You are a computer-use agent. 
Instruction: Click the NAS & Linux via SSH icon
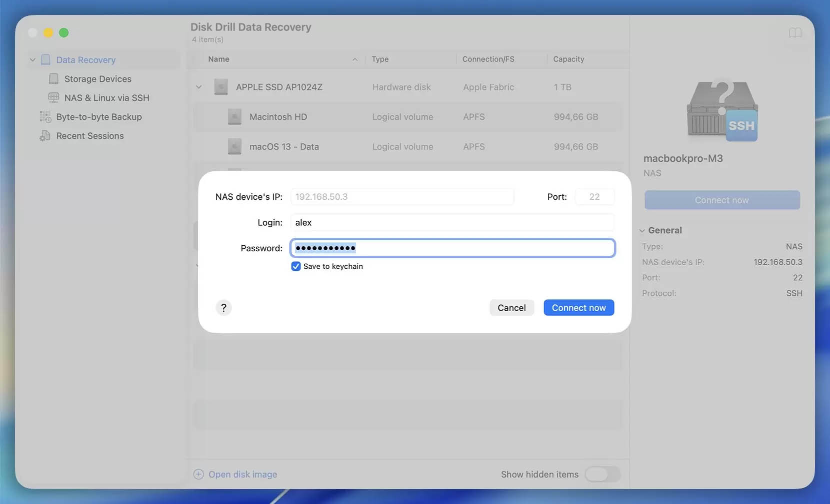point(53,97)
